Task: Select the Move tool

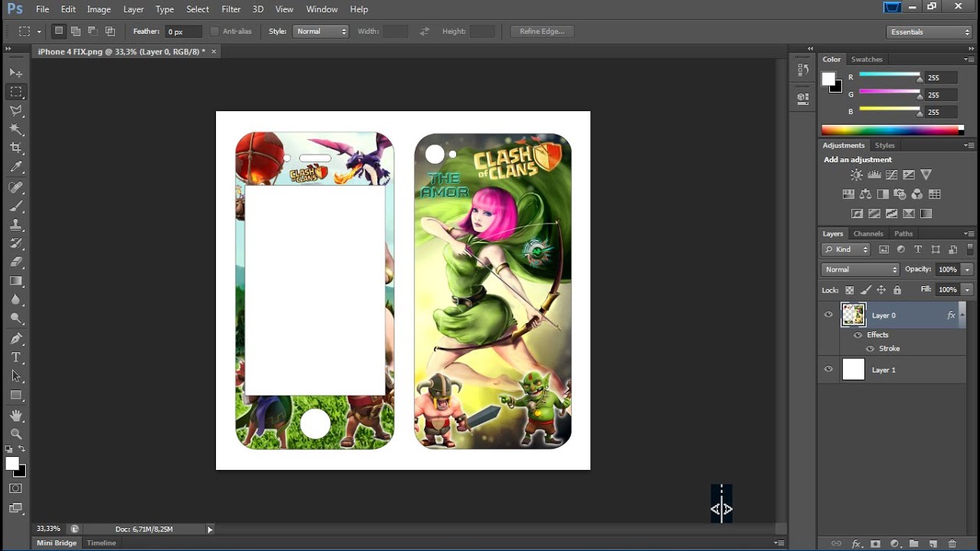Action: [16, 73]
